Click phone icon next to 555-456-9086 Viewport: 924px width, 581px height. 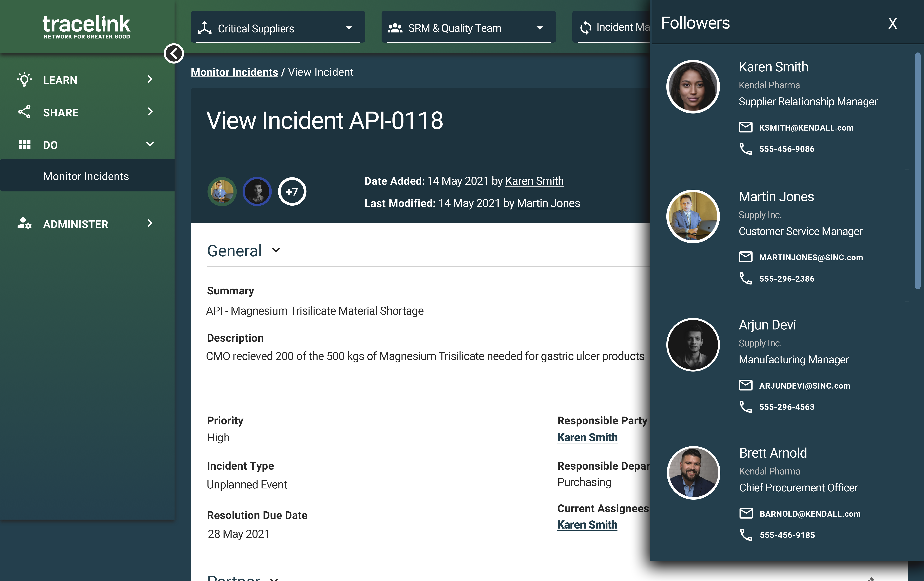pos(746,149)
